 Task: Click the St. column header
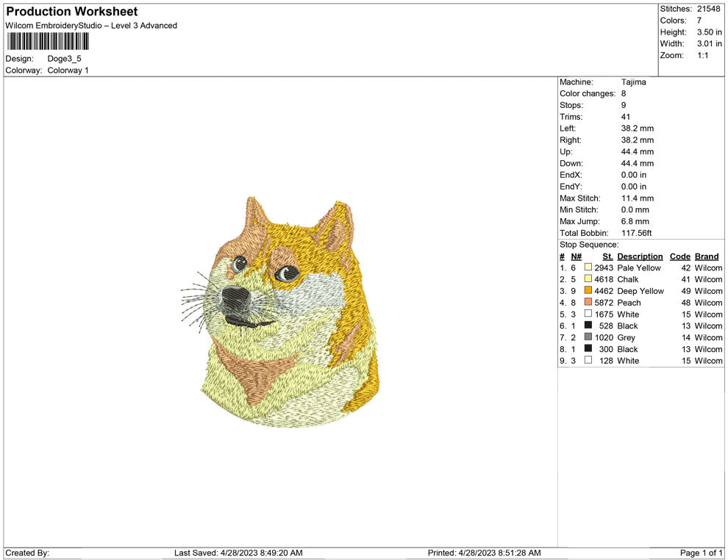607,256
